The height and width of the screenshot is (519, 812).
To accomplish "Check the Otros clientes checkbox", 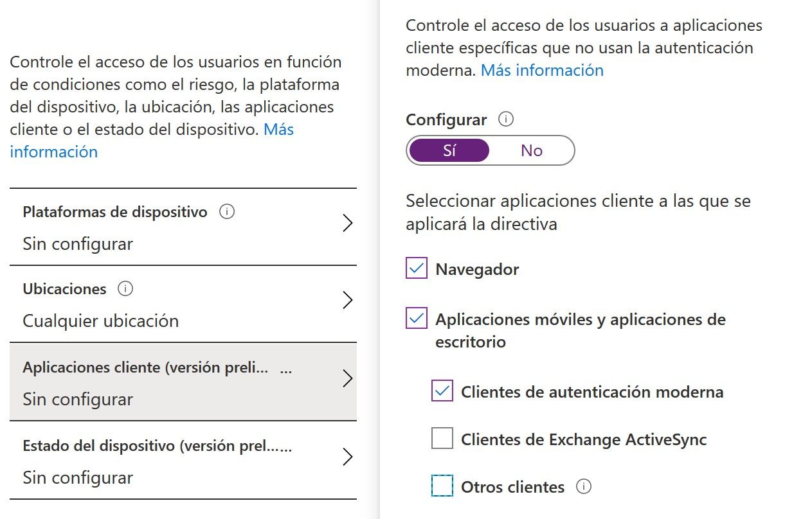I will 442,486.
